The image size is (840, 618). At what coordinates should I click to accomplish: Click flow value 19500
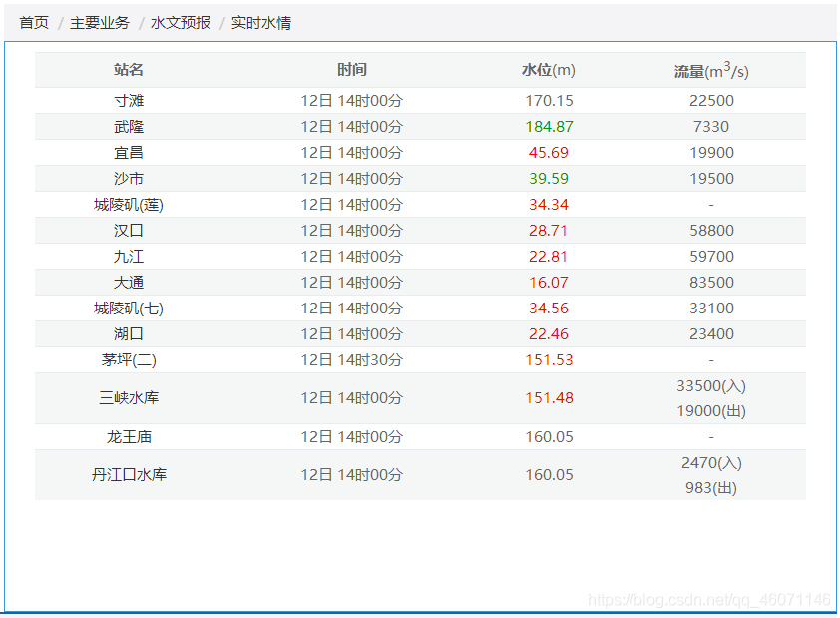[x=711, y=179]
